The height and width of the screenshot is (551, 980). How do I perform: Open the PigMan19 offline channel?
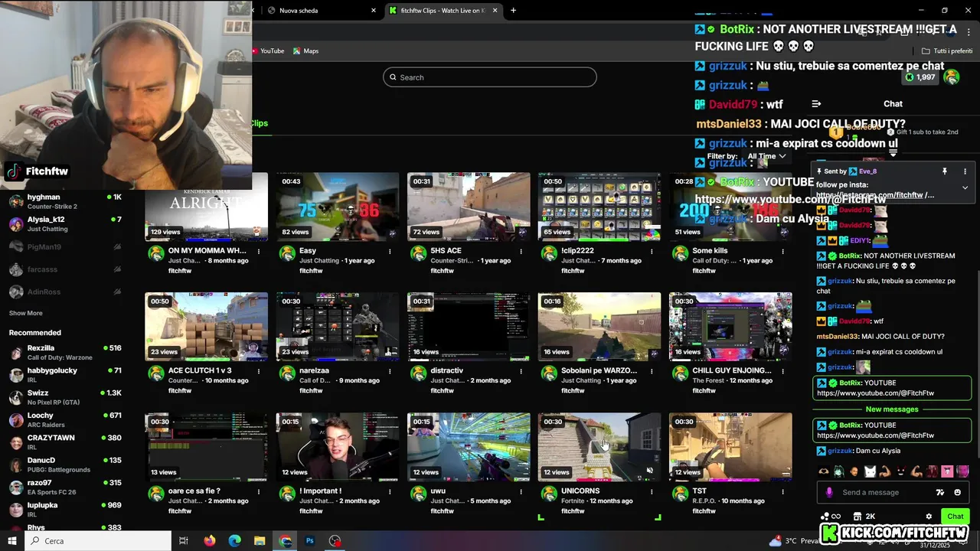click(64, 246)
